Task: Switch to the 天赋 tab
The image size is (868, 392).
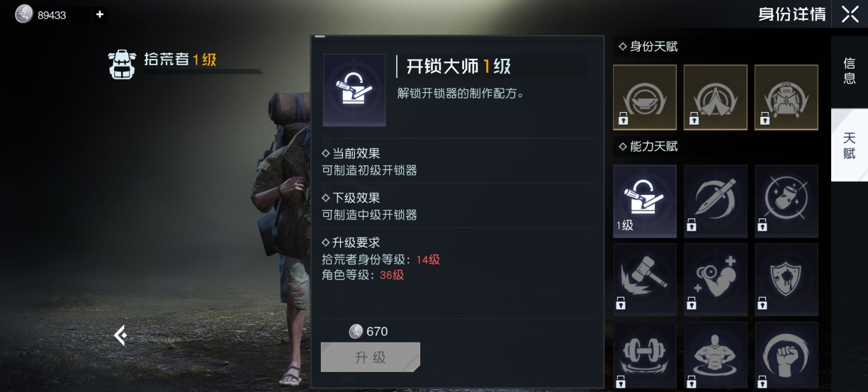Action: 849,145
